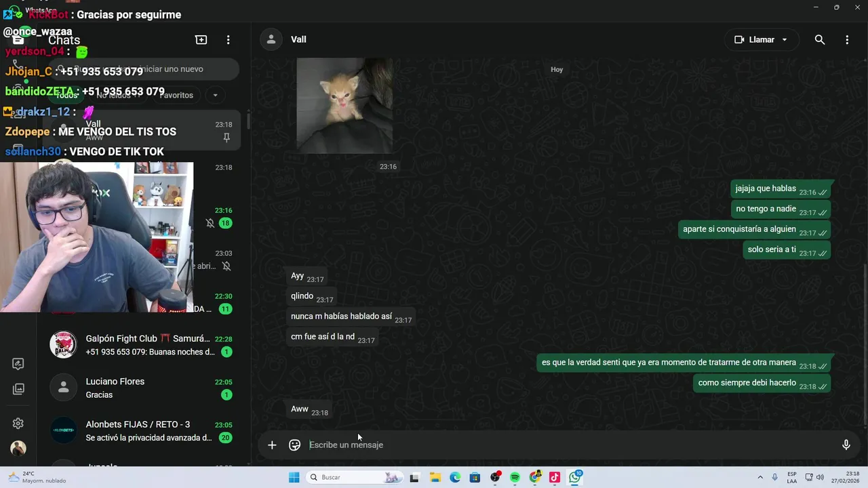Open the chat list options menu
The image size is (868, 488).
coord(229,40)
